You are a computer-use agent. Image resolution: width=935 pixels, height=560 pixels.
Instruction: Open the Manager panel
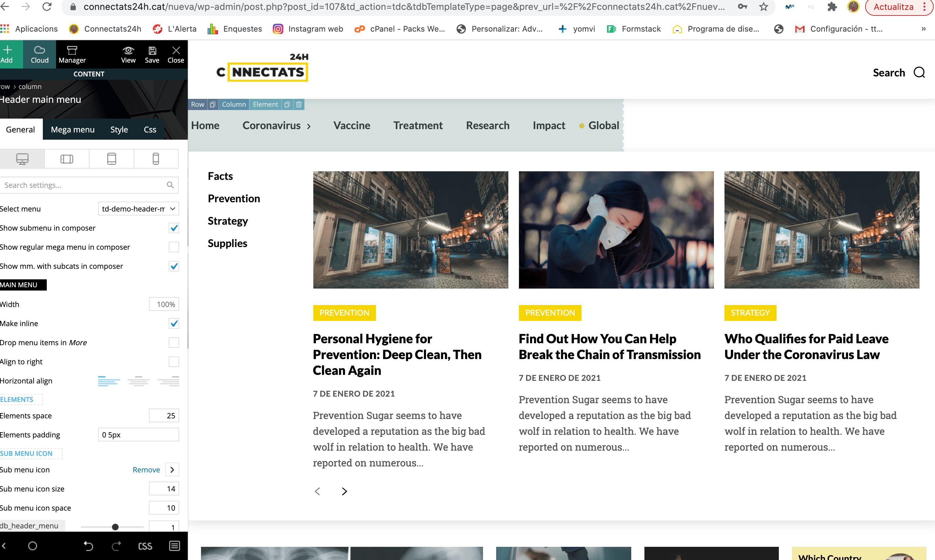(x=72, y=54)
